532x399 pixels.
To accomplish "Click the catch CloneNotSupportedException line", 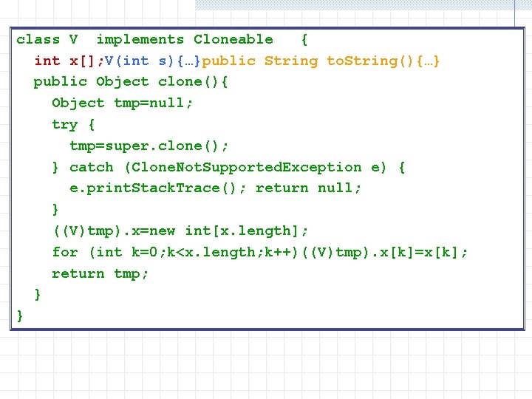I will [228, 168].
